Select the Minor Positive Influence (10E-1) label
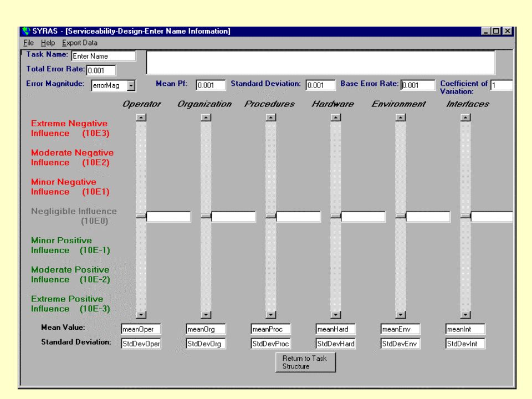This screenshot has width=532, height=399. [x=70, y=245]
